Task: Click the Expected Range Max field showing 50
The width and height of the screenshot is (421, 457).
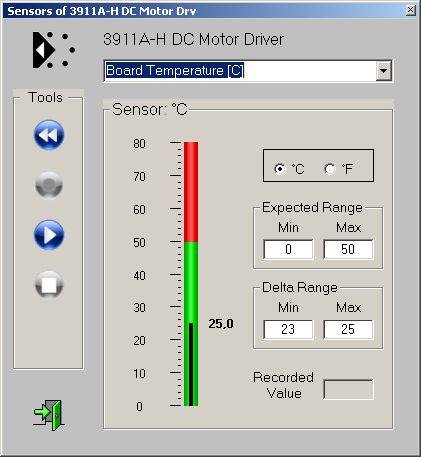Action: click(x=348, y=249)
